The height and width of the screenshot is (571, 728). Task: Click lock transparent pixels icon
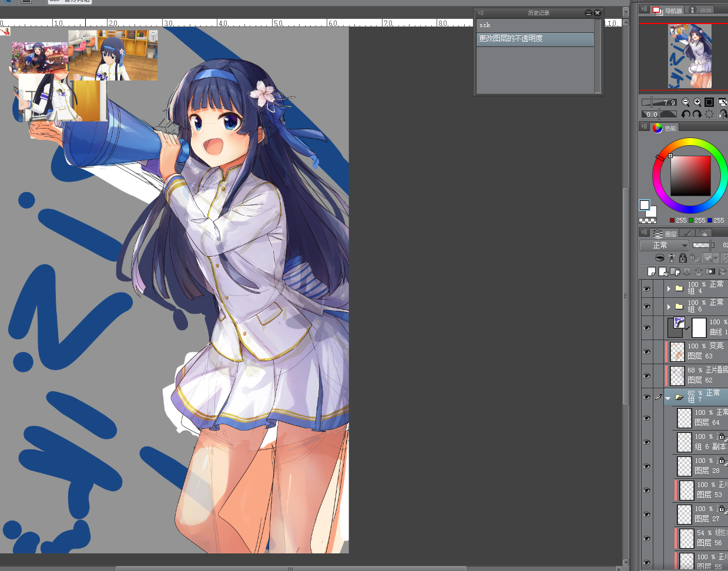pos(695,258)
